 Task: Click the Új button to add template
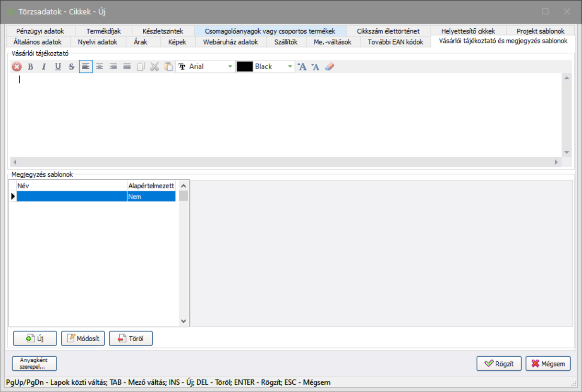[x=35, y=338]
